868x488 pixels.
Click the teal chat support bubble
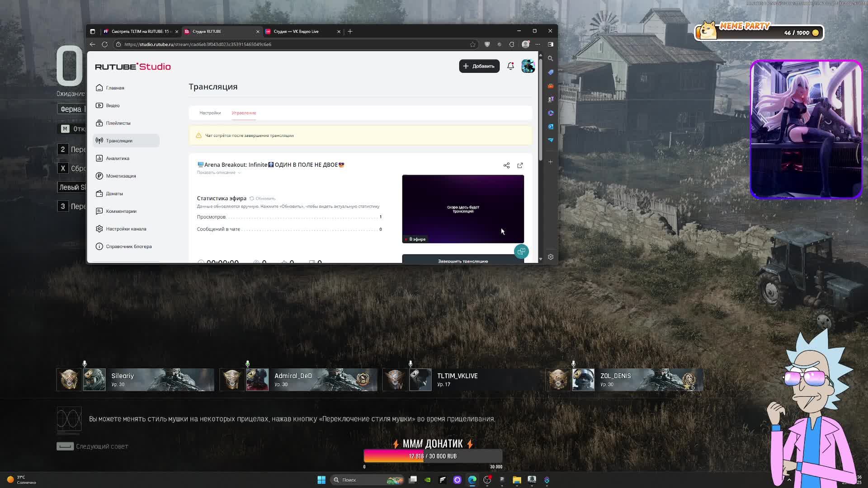pyautogui.click(x=521, y=251)
